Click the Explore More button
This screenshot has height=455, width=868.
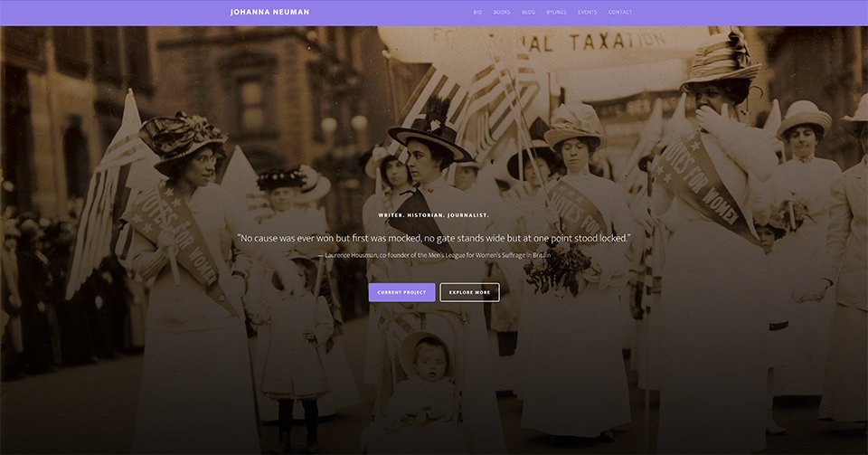(x=469, y=292)
